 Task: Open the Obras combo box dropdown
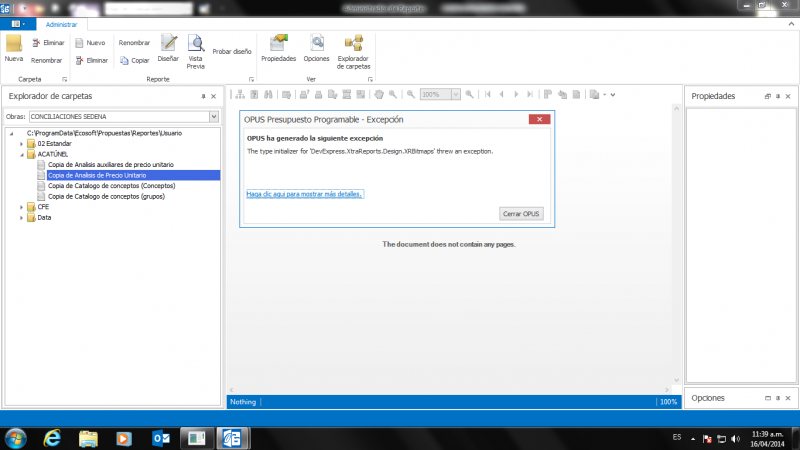(x=213, y=116)
